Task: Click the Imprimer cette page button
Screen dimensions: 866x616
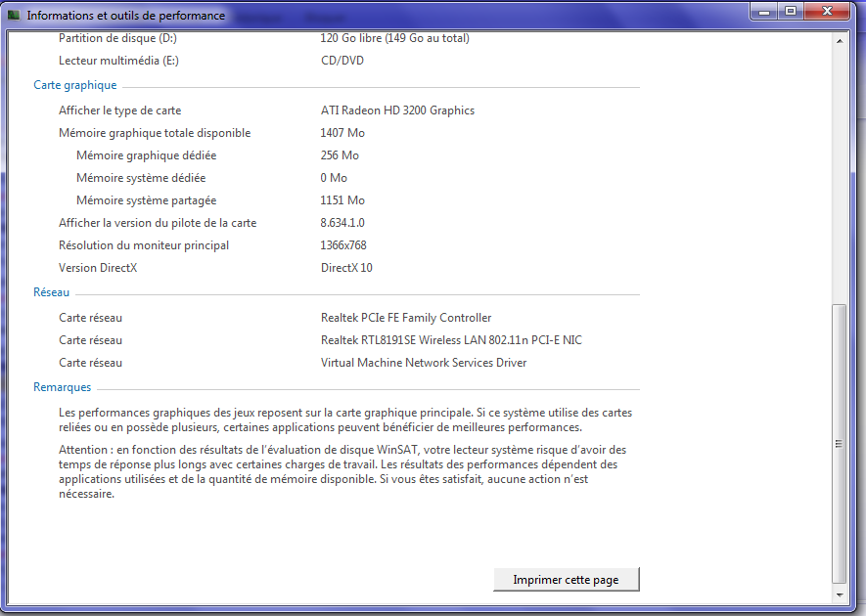Action: [x=567, y=580]
